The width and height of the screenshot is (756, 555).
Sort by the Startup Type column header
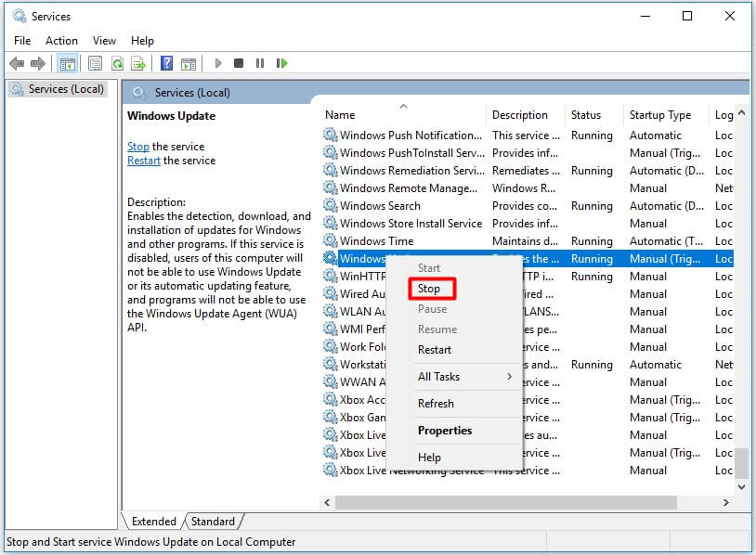pos(665,115)
